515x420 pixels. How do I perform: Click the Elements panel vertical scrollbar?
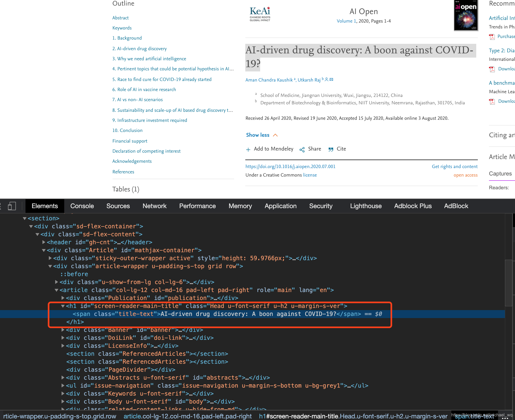[x=508, y=283]
